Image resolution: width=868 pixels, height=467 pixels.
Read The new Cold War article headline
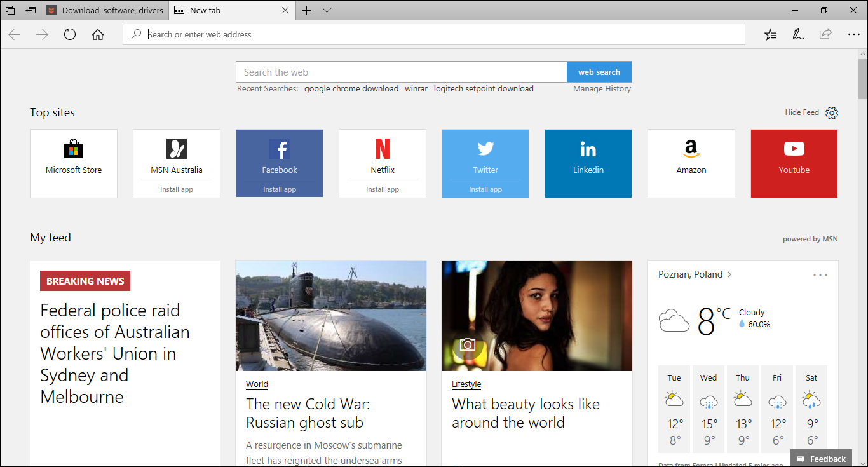point(308,413)
